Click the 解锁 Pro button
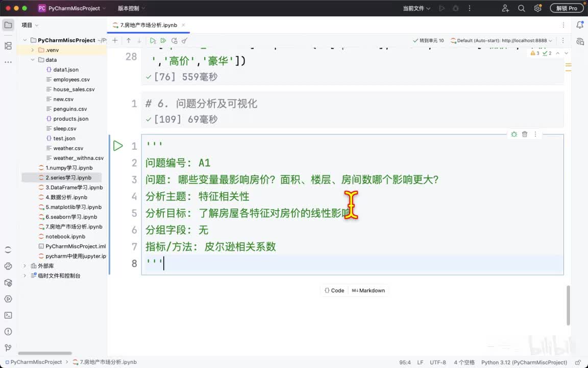The width and height of the screenshot is (588, 368). click(x=567, y=8)
